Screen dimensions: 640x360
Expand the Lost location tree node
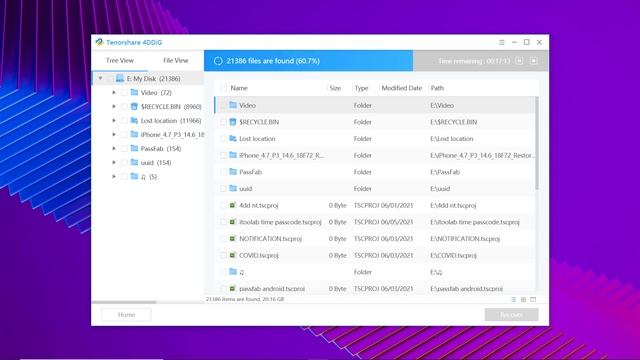(114, 120)
